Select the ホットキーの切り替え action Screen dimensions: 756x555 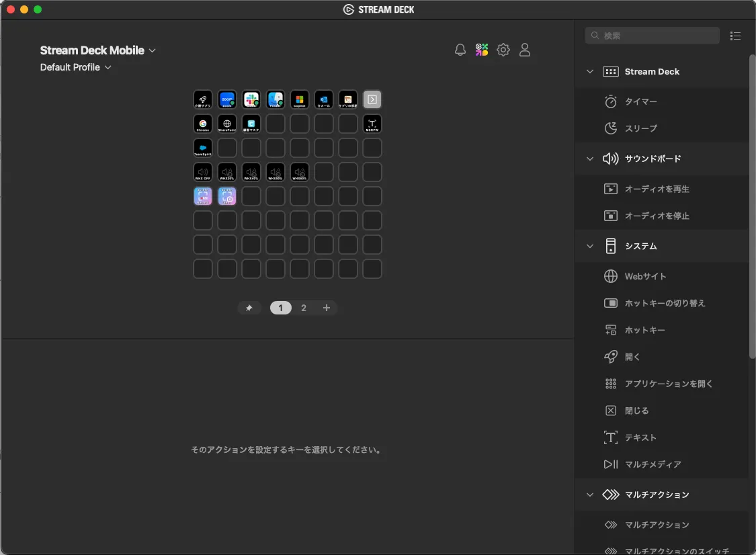pyautogui.click(x=662, y=303)
